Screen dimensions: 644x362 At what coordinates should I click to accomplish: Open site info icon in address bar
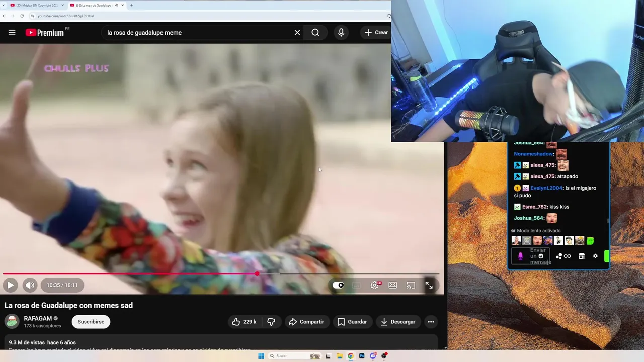tap(33, 16)
